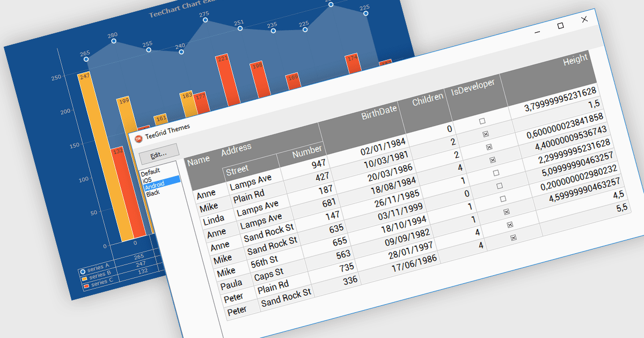Image resolution: width=644 pixels, height=338 pixels.
Task: Click the line point labeled 251 in chart
Action: click(x=240, y=28)
